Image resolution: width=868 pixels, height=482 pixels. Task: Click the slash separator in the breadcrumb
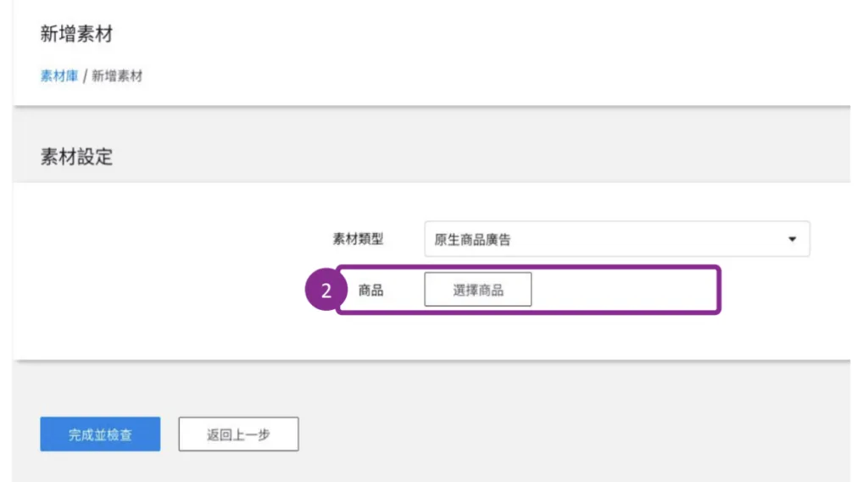point(86,76)
